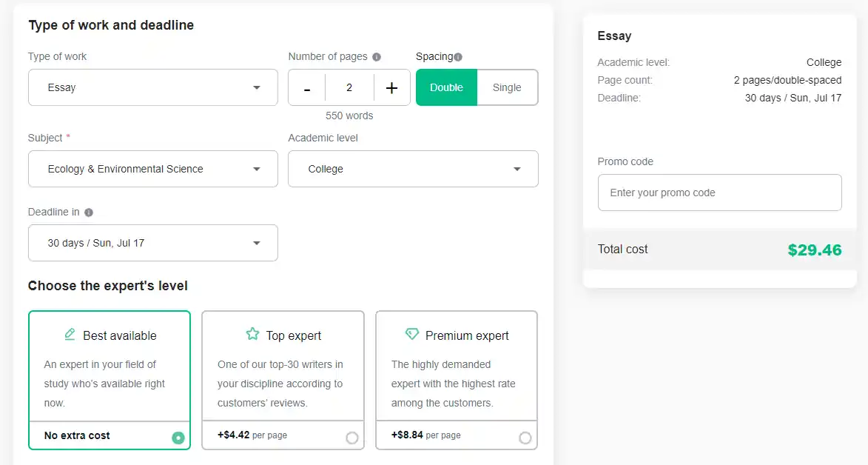
Task: Increase page count with plus button
Action: pos(391,87)
